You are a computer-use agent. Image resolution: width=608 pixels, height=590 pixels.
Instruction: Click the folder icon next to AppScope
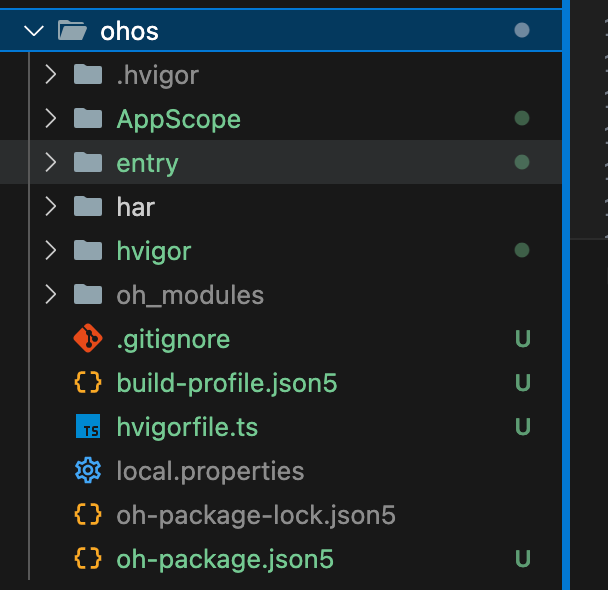point(88,119)
